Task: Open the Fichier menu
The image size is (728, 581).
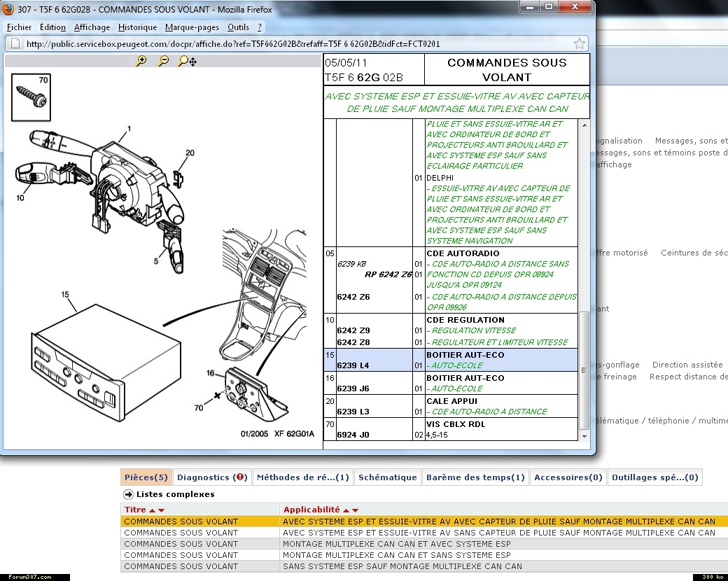Action: [19, 27]
